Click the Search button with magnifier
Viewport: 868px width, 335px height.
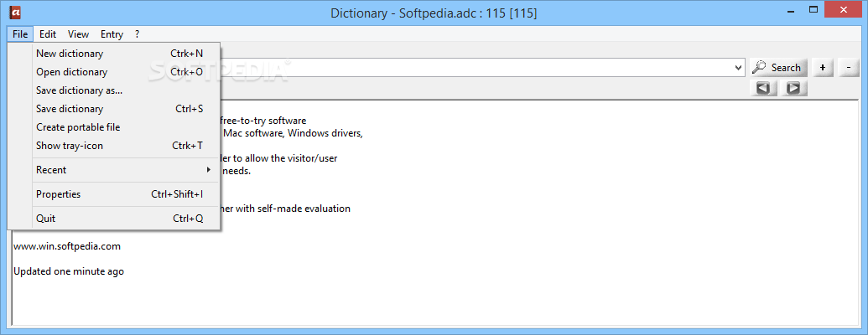tap(779, 68)
